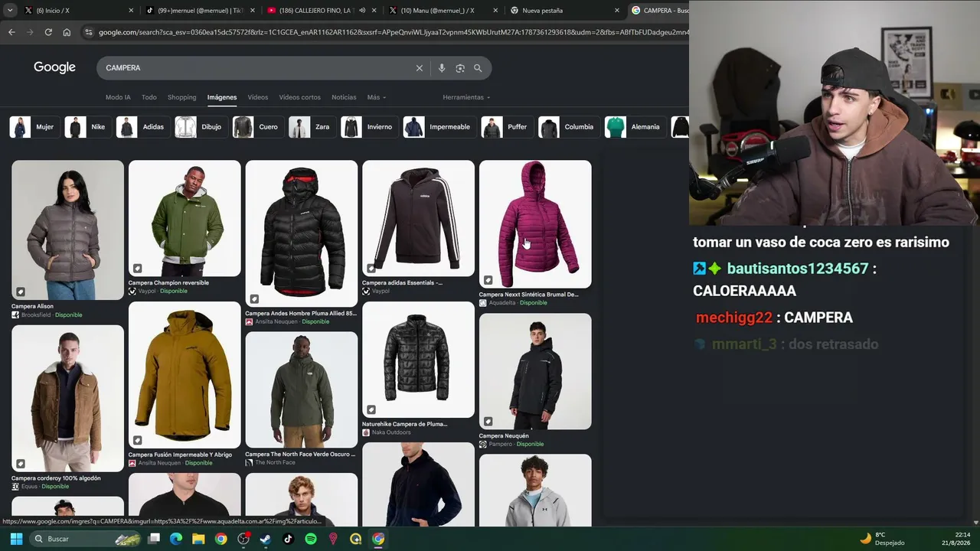The image size is (980, 551).
Task: Open OBS Studio from the taskbar
Action: point(243,539)
